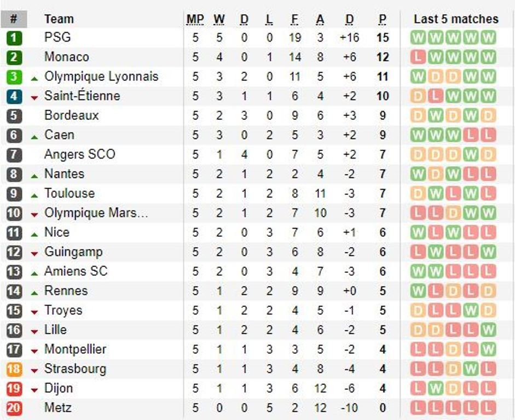Click the Team column header
Image resolution: width=515 pixels, height=420 pixels.
pos(59,19)
